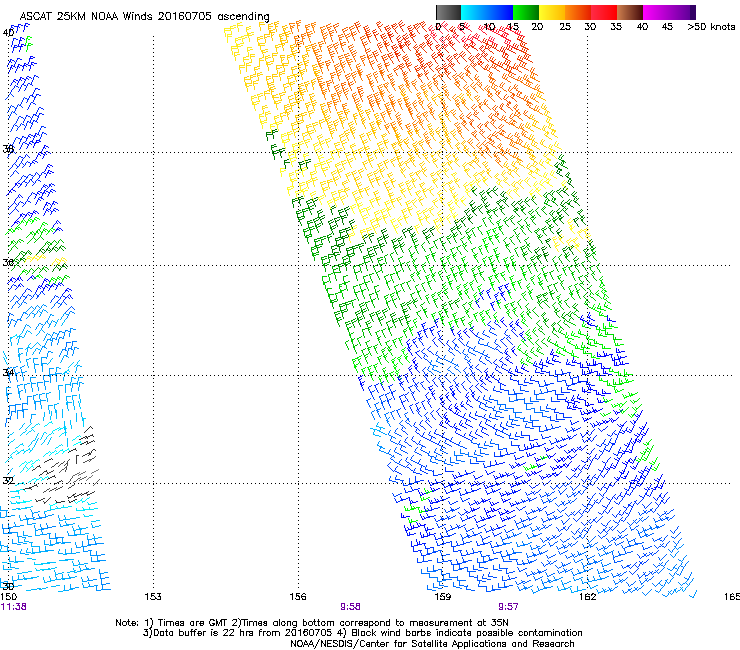
Task: Click the longitude label 159
Action: click(x=443, y=597)
